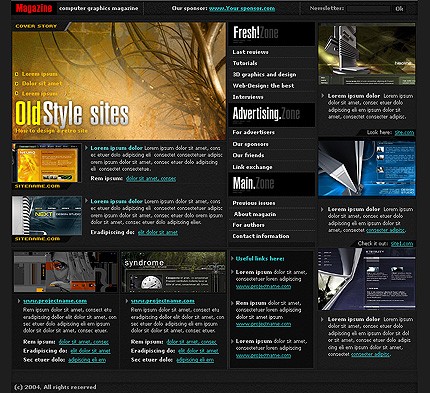Open the OldStyle sites cover story banner

pos(119,81)
